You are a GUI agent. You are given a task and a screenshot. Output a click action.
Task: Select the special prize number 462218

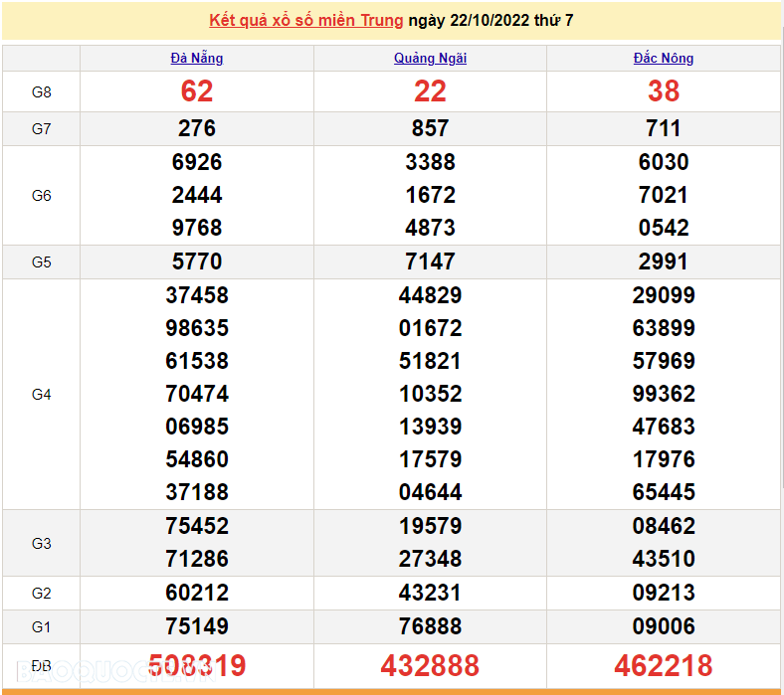coord(664,665)
